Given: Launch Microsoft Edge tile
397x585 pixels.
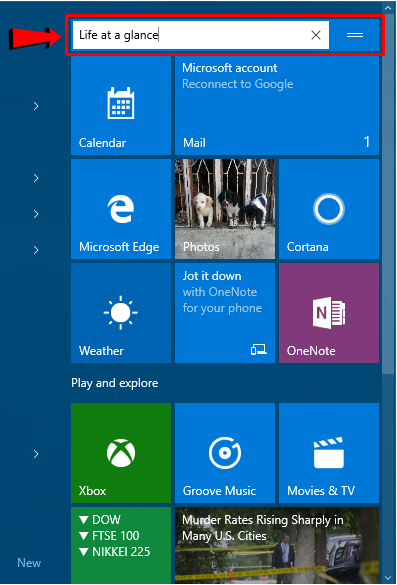Looking at the screenshot, I should click(x=121, y=209).
